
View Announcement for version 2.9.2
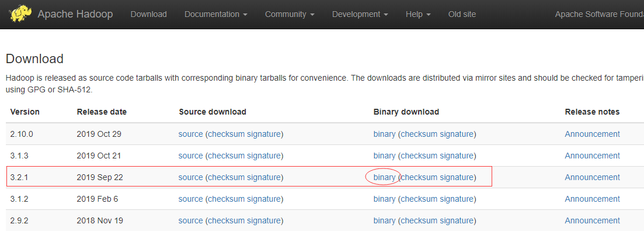(592, 220)
